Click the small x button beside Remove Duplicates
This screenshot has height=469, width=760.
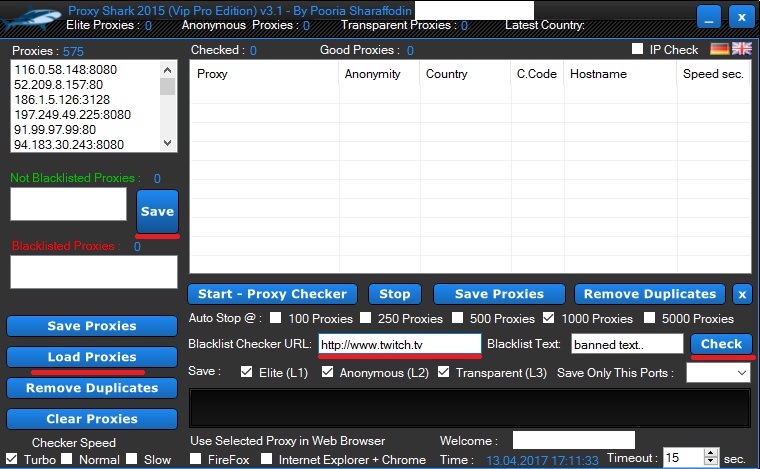point(741,294)
